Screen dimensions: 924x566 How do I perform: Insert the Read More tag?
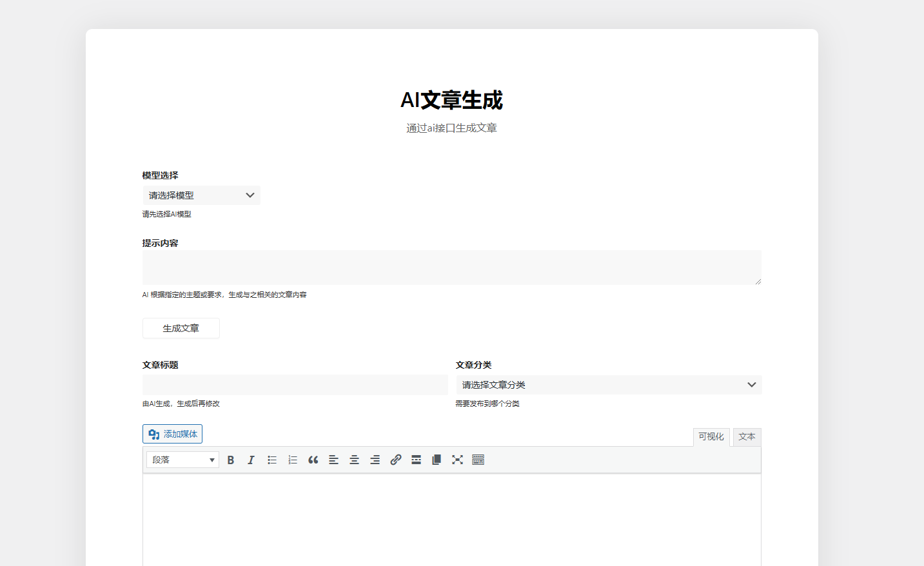(416, 460)
